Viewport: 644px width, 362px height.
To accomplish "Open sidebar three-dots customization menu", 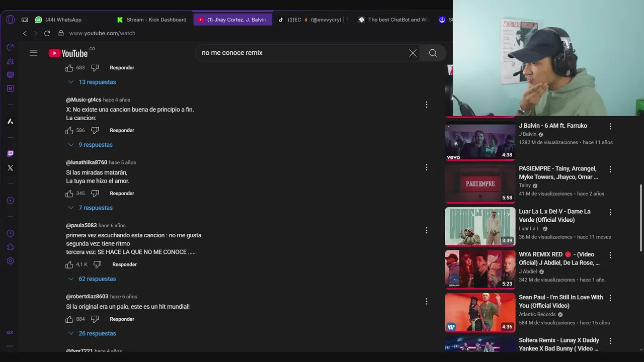I will point(10,346).
